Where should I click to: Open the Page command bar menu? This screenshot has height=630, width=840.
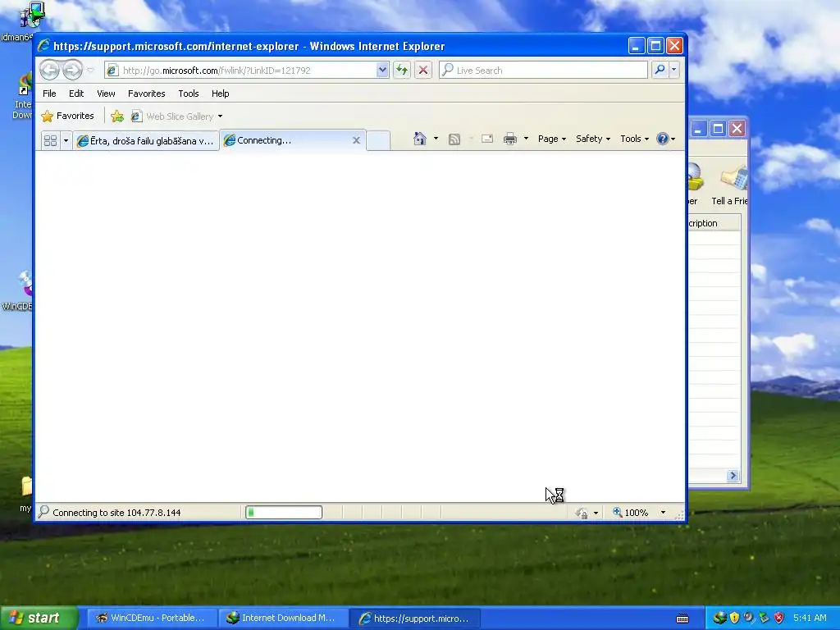[552, 139]
